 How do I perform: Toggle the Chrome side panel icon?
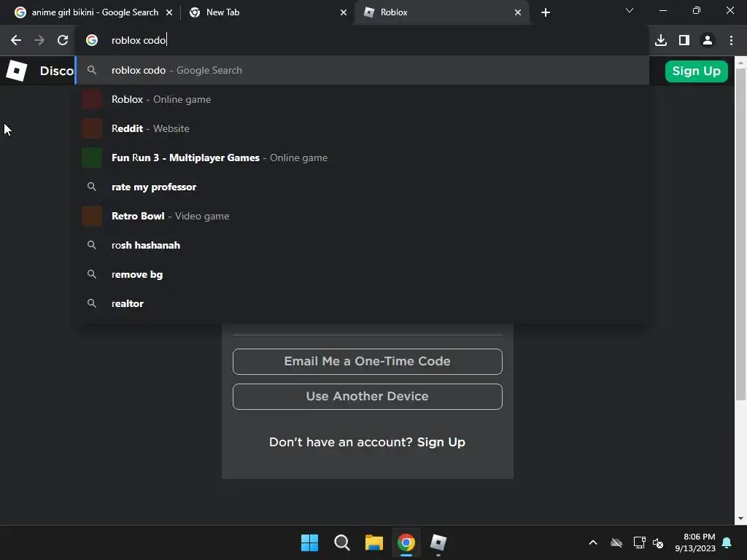click(x=684, y=41)
